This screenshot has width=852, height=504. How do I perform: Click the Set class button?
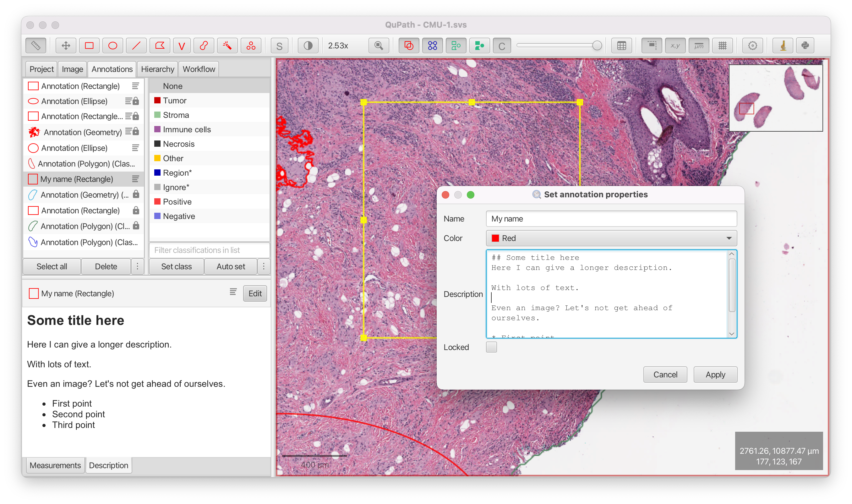coord(176,266)
